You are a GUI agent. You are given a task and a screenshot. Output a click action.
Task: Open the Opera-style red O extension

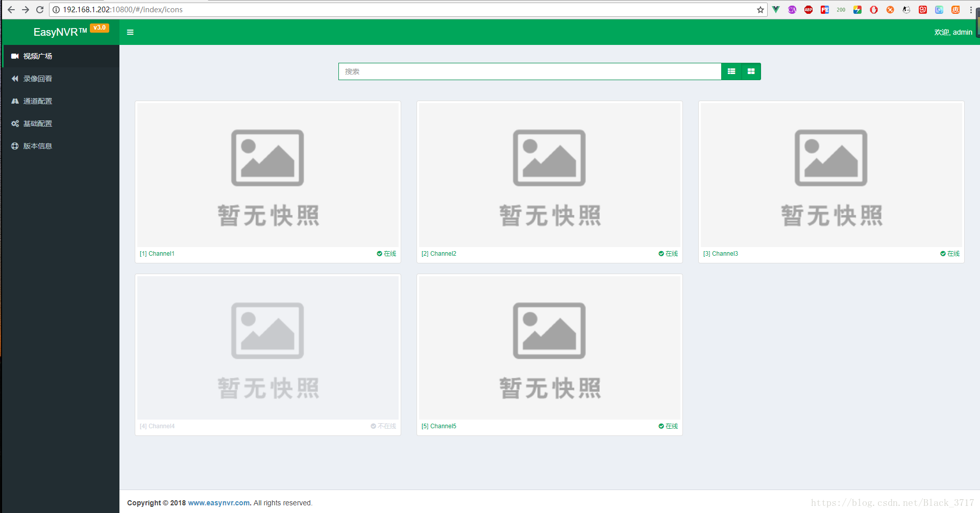[x=874, y=10]
